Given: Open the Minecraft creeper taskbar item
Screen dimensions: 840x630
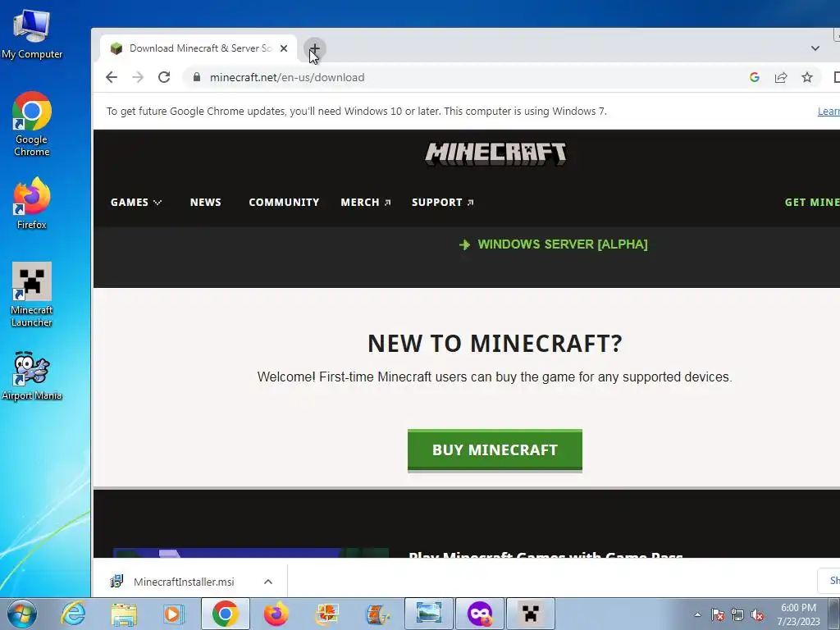Looking at the screenshot, I should coord(531,614).
